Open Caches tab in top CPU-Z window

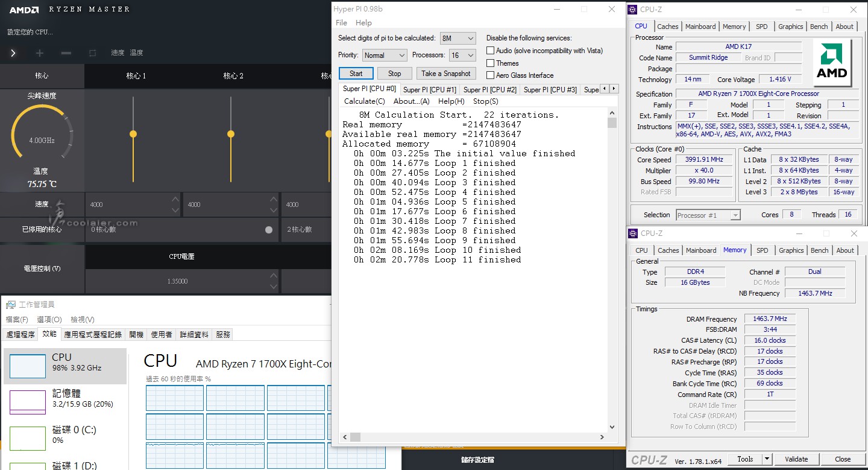pyautogui.click(x=667, y=27)
